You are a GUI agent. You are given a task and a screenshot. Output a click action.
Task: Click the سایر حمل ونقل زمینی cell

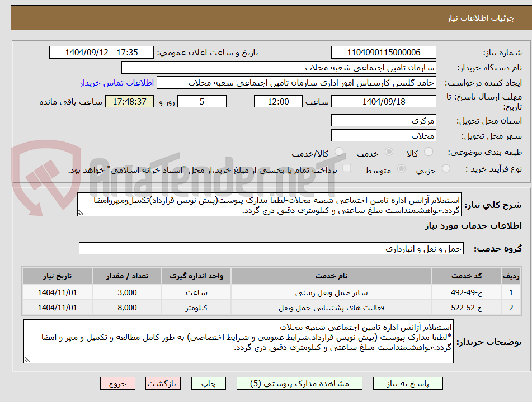coord(331,292)
